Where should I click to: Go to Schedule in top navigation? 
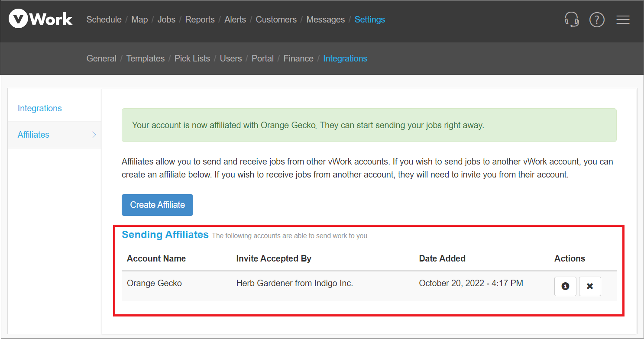point(104,19)
